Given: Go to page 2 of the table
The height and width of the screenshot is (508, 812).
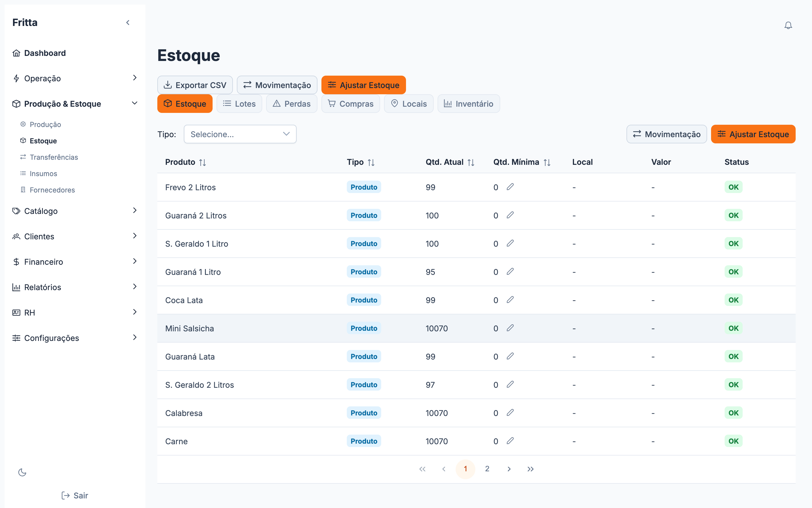Looking at the screenshot, I should point(487,469).
